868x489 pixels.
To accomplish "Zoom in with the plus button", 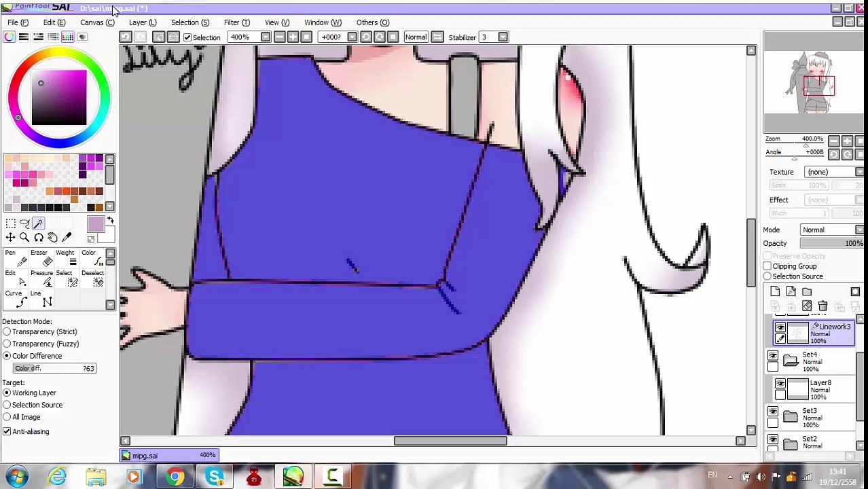I will click(x=293, y=37).
